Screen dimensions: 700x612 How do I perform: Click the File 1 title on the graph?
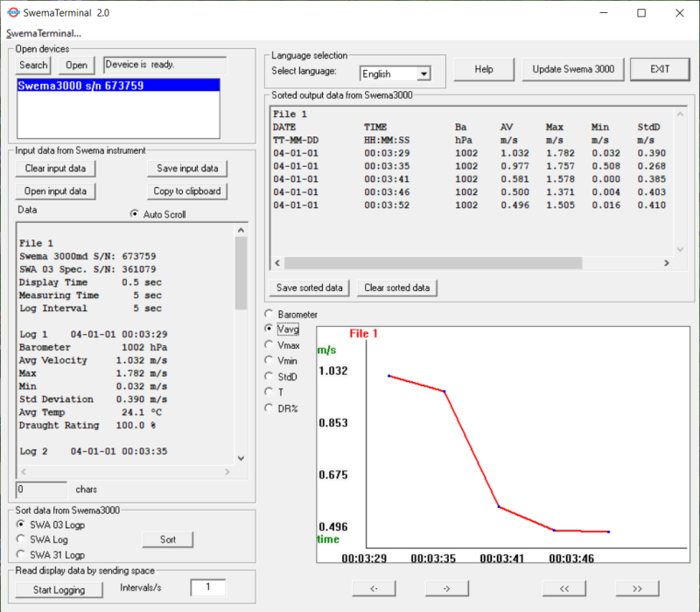pos(363,334)
